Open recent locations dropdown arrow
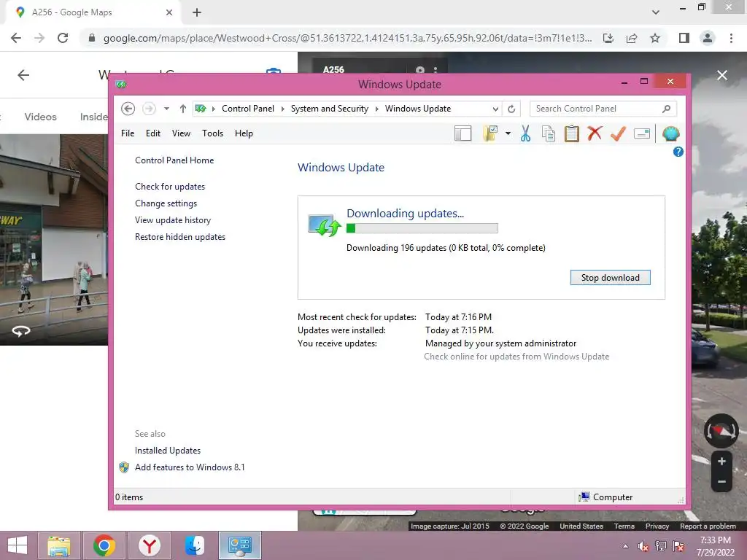747x560 pixels. pyautogui.click(x=166, y=109)
